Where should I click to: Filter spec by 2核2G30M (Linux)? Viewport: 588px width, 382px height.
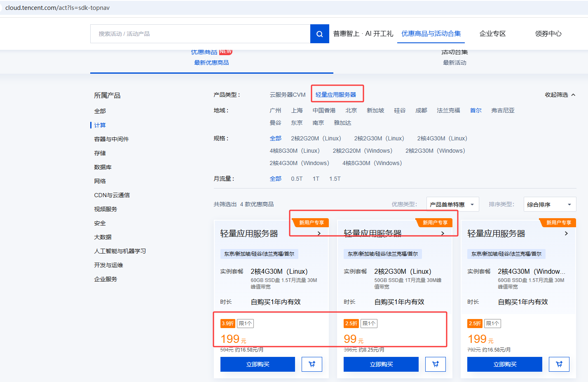(x=379, y=138)
